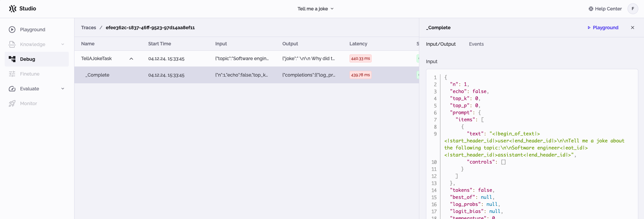Click the 440.33 ms latency badge
644x219 pixels.
tap(361, 58)
